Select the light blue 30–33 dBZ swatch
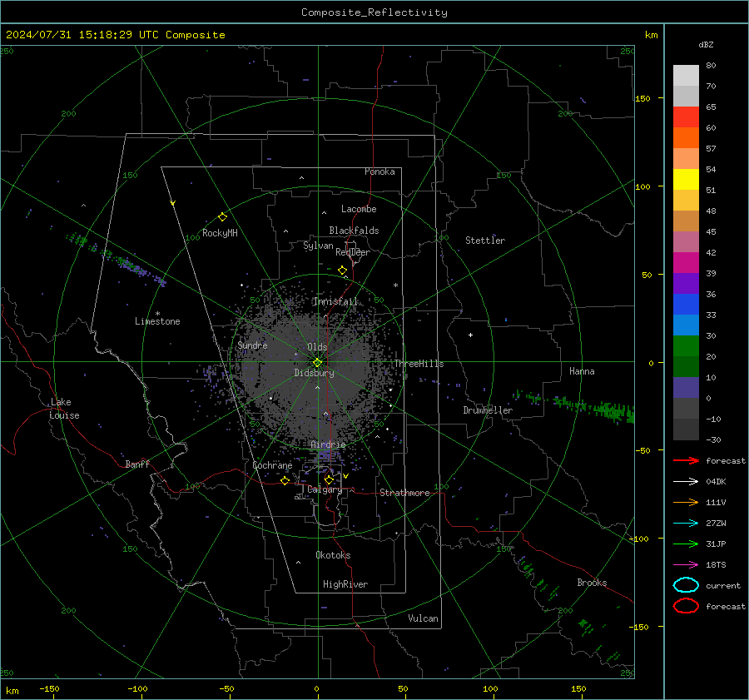 686,325
